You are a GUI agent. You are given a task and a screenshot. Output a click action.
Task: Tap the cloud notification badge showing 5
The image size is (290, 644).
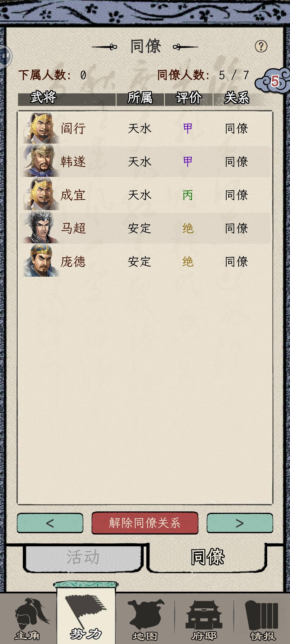(273, 81)
